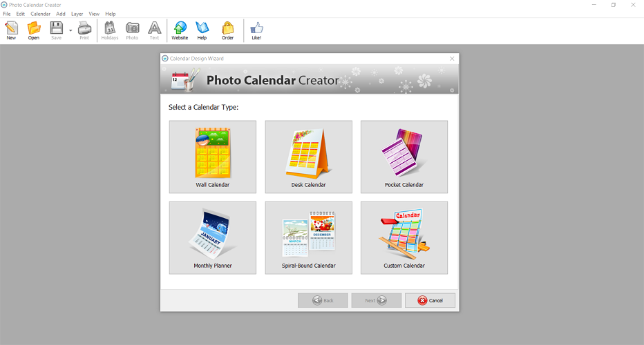Click the Help book toolbar icon
This screenshot has width=644, height=345.
click(x=202, y=31)
